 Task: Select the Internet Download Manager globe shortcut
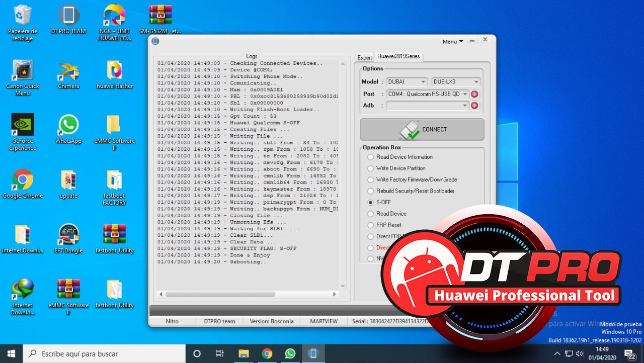click(23, 297)
